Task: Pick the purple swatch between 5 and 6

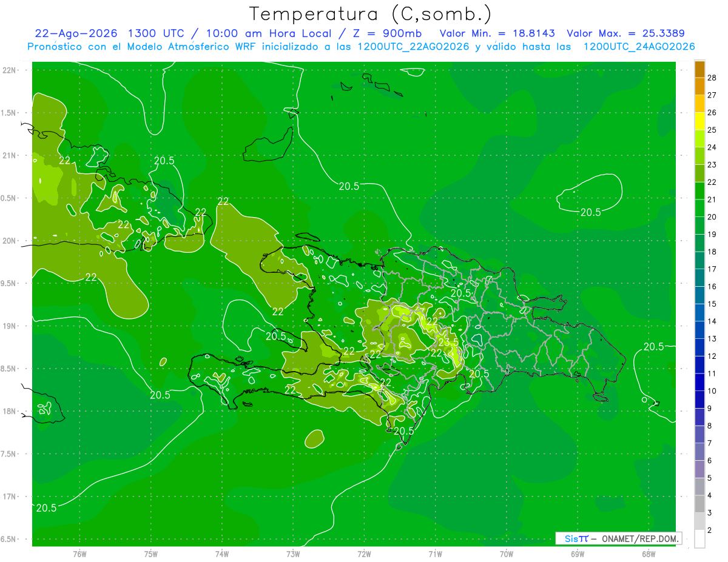Action: pyautogui.click(x=700, y=469)
